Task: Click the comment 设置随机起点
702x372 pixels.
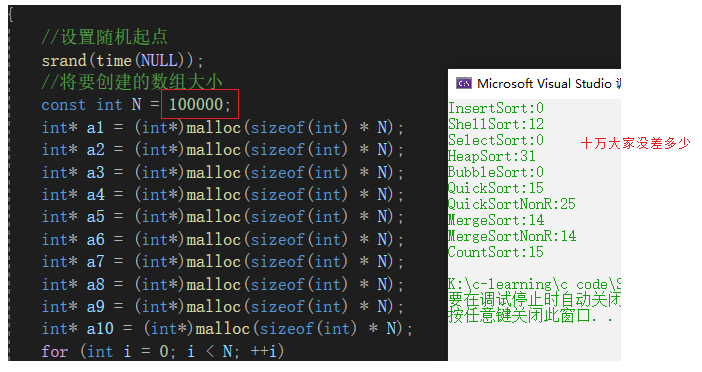Action: [x=104, y=37]
